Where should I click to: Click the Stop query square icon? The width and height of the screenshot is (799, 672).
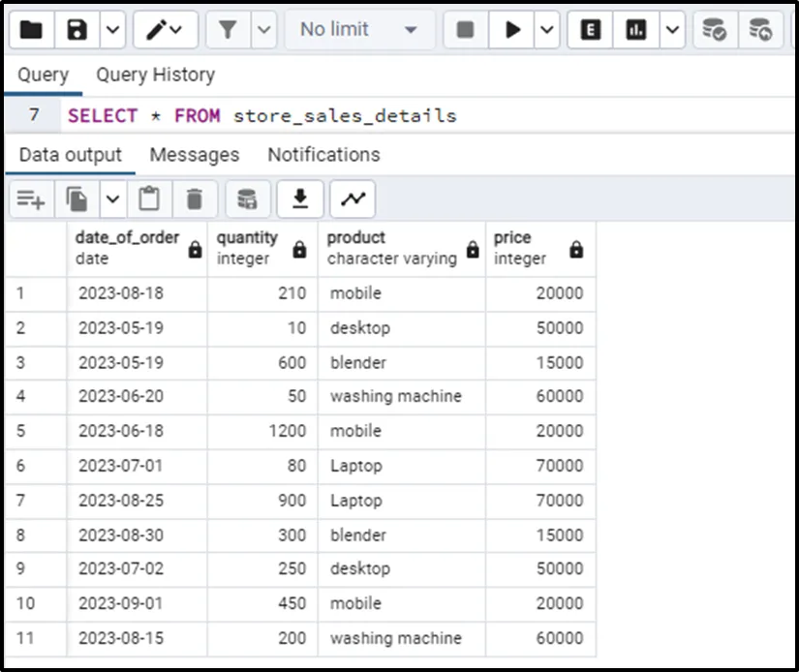(465, 30)
